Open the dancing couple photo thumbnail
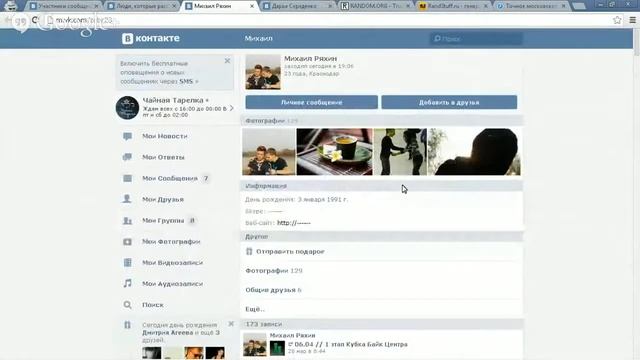This screenshot has height=360, width=640. coord(400,152)
